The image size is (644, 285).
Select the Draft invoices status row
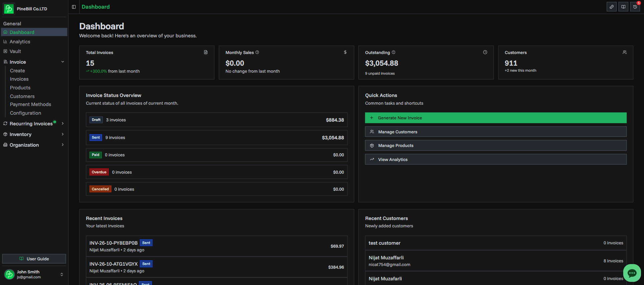point(217,120)
